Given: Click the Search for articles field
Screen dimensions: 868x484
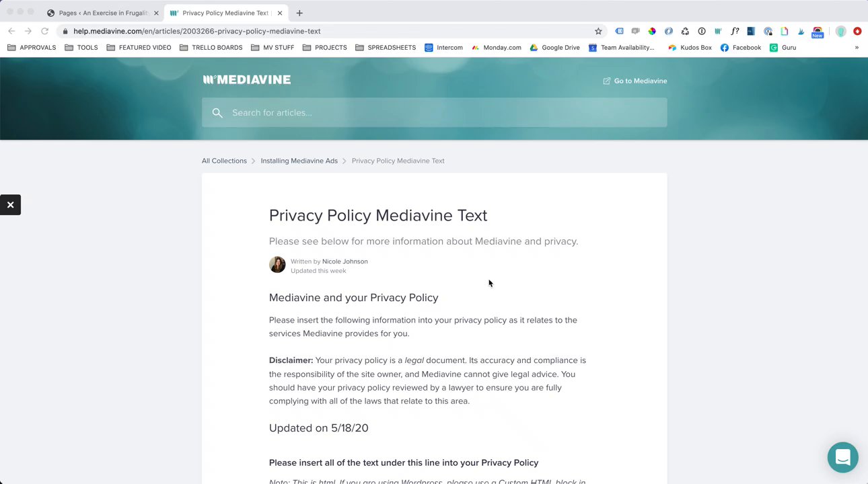Looking at the screenshot, I should (x=434, y=112).
